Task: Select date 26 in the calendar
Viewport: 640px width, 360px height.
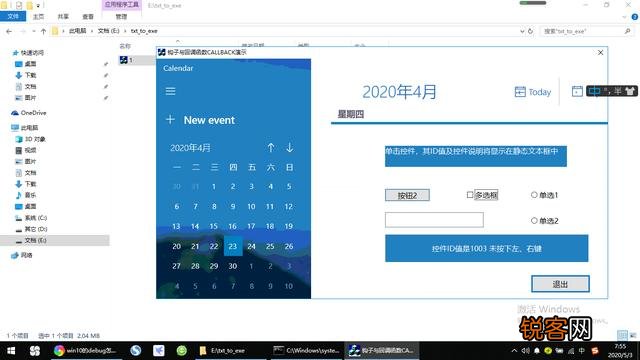Action: pyautogui.click(x=289, y=246)
